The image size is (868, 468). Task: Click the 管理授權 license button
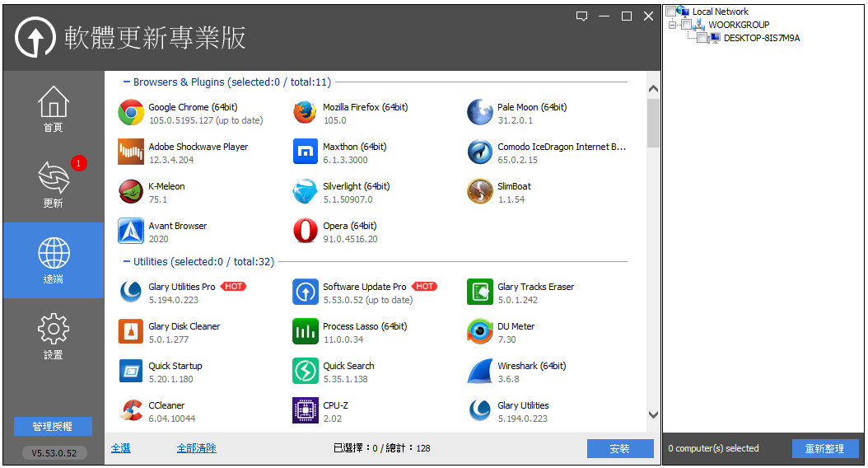coord(54,427)
